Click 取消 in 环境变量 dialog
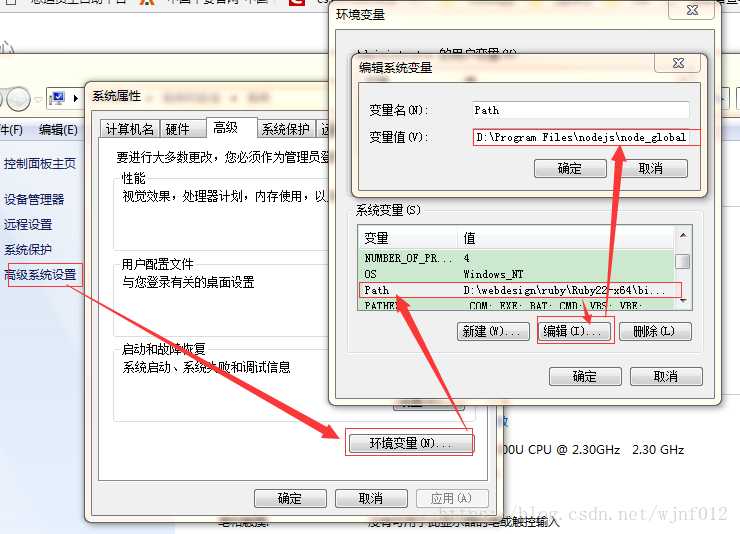Viewport: 740px width, 534px height. point(666,376)
